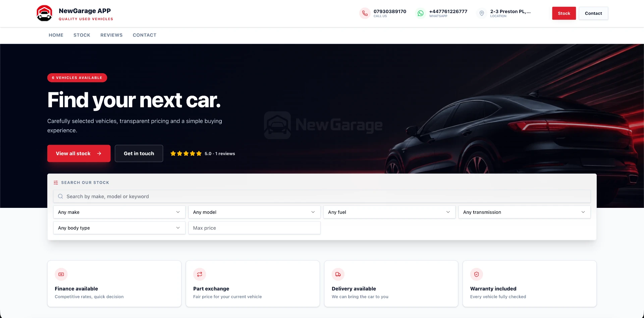Click Finance available heading
The height and width of the screenshot is (318, 644).
[x=76, y=289]
